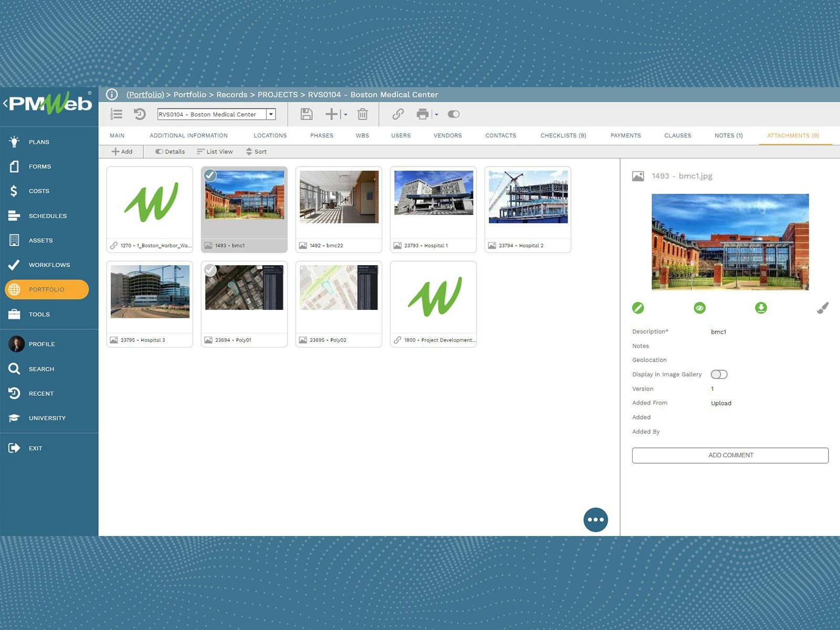
Task: Open the Print icon
Action: (x=423, y=114)
